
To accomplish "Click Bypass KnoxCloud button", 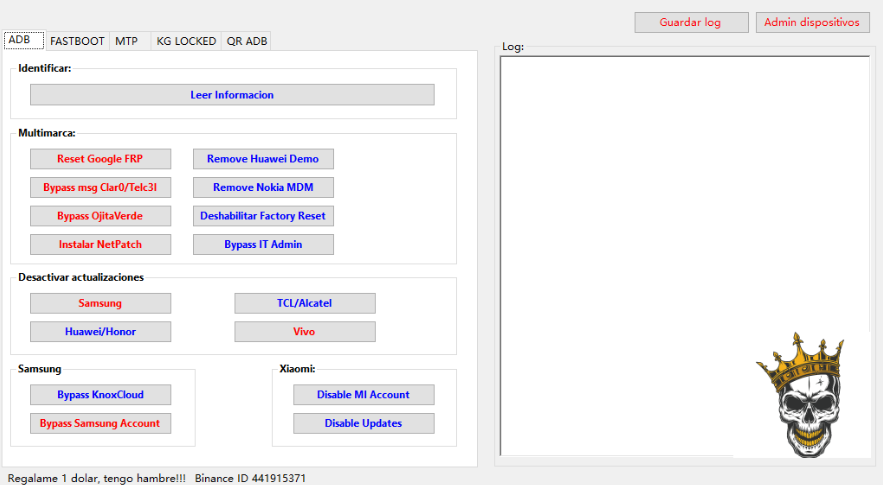I will (x=100, y=395).
